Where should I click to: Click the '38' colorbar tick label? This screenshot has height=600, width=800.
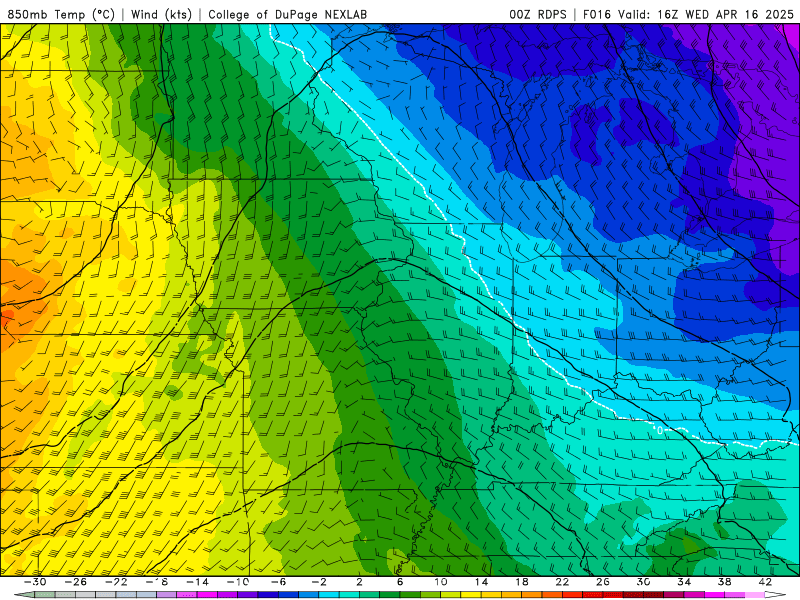[724, 582]
